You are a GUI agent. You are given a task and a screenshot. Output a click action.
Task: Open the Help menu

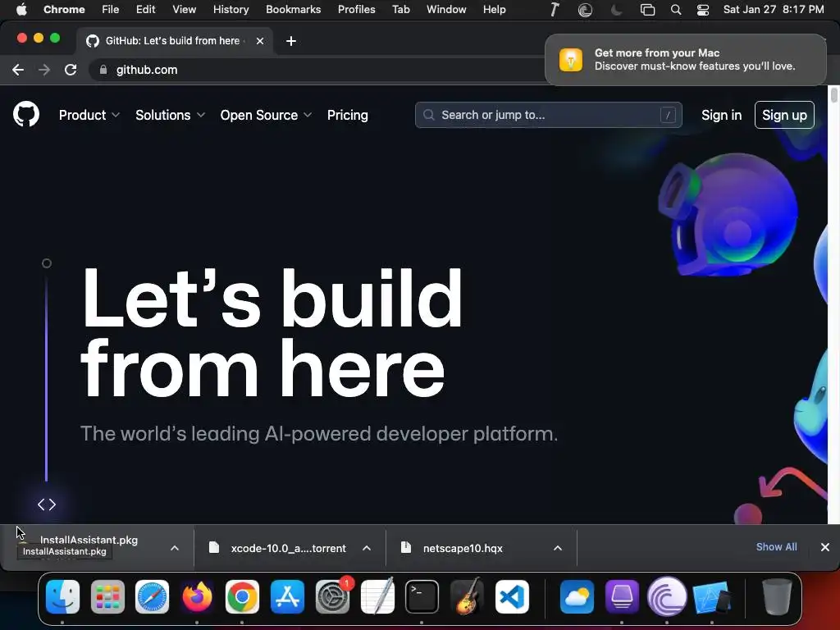pyautogui.click(x=494, y=9)
